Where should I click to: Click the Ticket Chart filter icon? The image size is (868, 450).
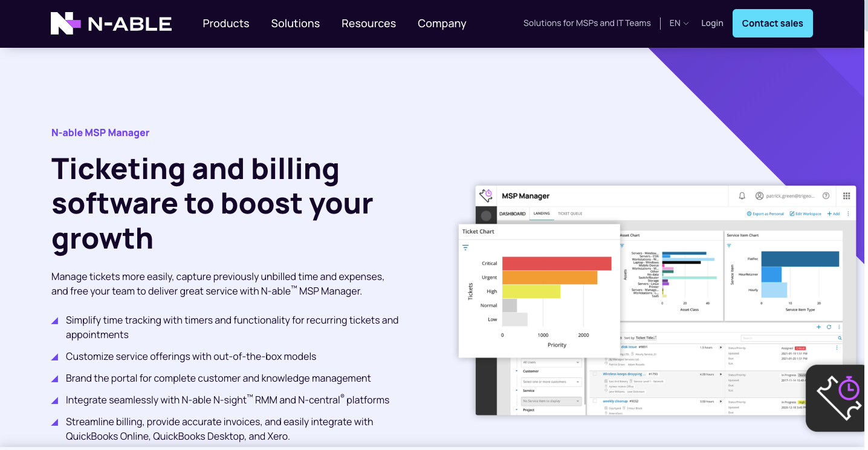pos(465,247)
